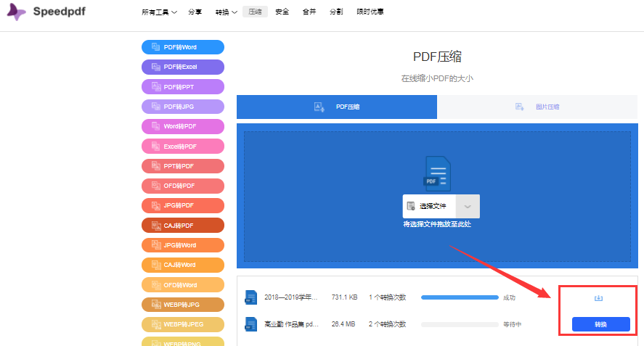Viewport: 644px width, 346px height.
Task: Click the completed progress bar of 2018—2019学年
Action: coord(460,297)
